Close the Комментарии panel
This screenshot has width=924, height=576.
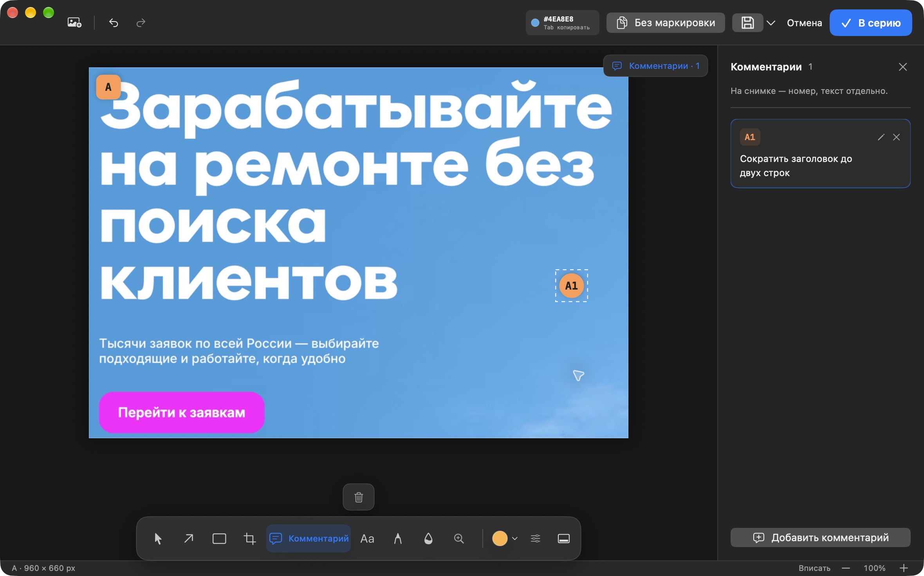click(x=903, y=67)
